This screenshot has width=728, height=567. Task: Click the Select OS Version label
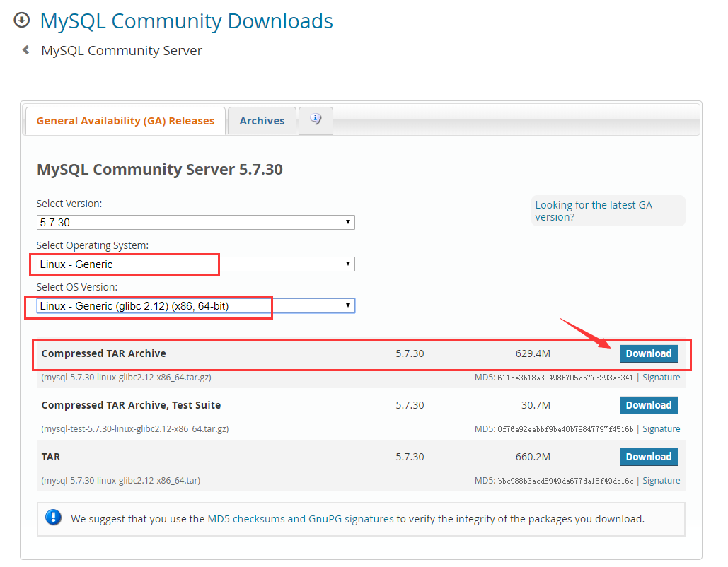tap(76, 287)
